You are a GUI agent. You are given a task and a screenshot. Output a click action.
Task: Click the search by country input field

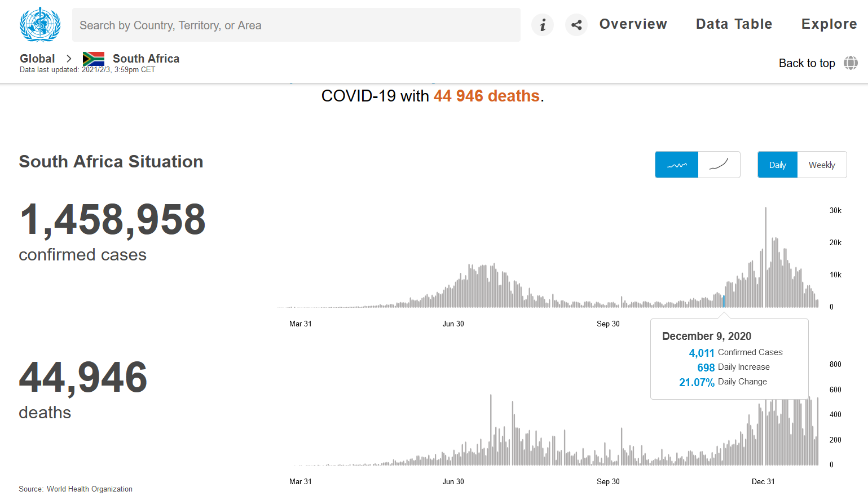[296, 25]
